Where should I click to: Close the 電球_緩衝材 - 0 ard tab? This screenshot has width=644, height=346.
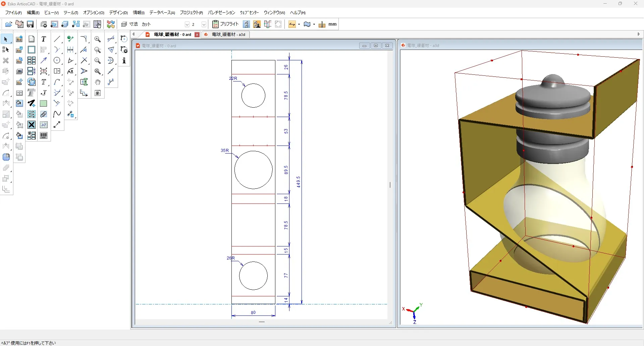click(197, 35)
